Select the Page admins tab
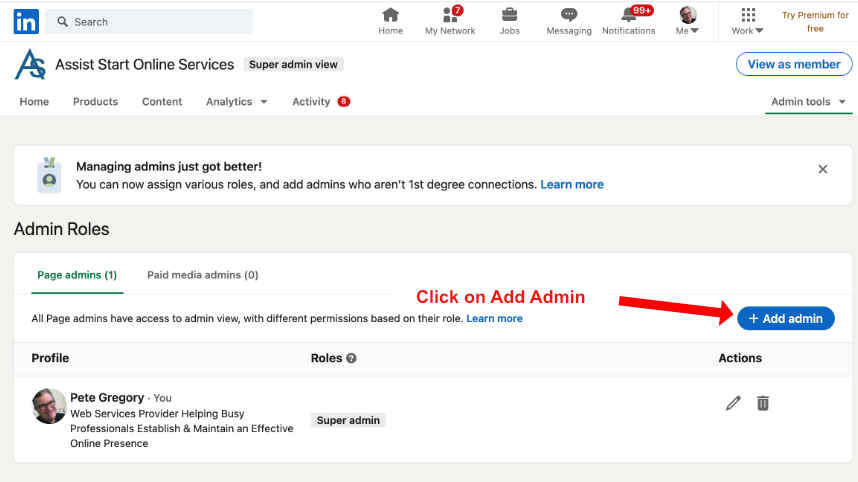The width and height of the screenshot is (858, 482). [77, 275]
